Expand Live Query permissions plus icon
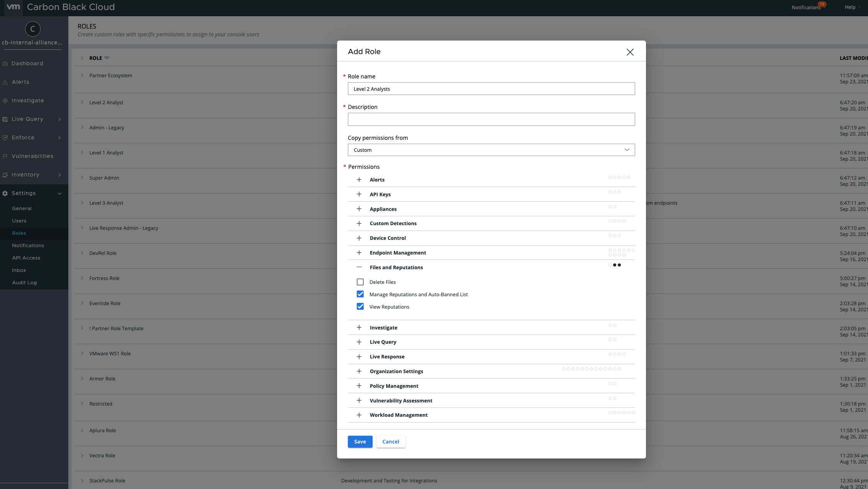This screenshot has width=868, height=489. pyautogui.click(x=359, y=342)
